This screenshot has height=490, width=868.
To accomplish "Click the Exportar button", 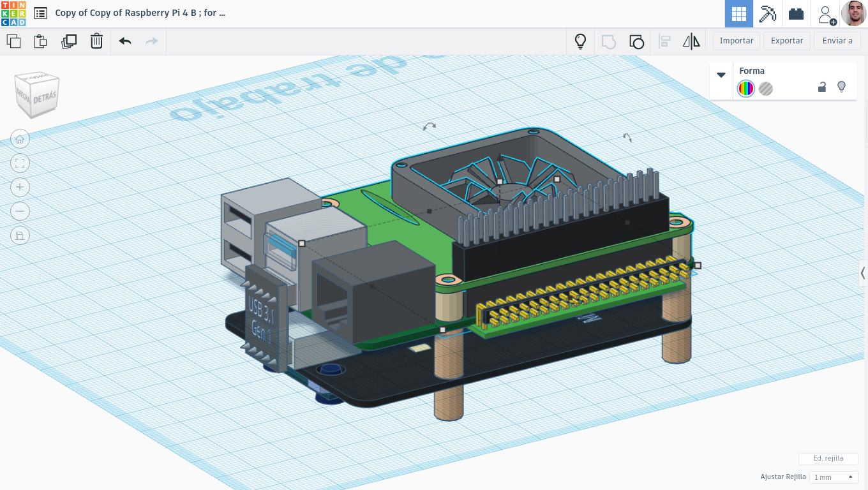I will [787, 41].
